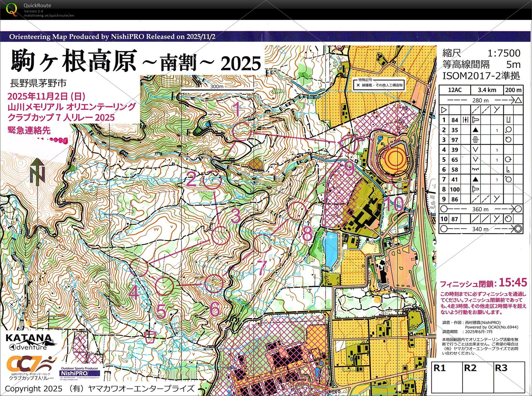Viewport: 532px width, 396px height.
Task: Click the R3 box
Action: coord(509,376)
